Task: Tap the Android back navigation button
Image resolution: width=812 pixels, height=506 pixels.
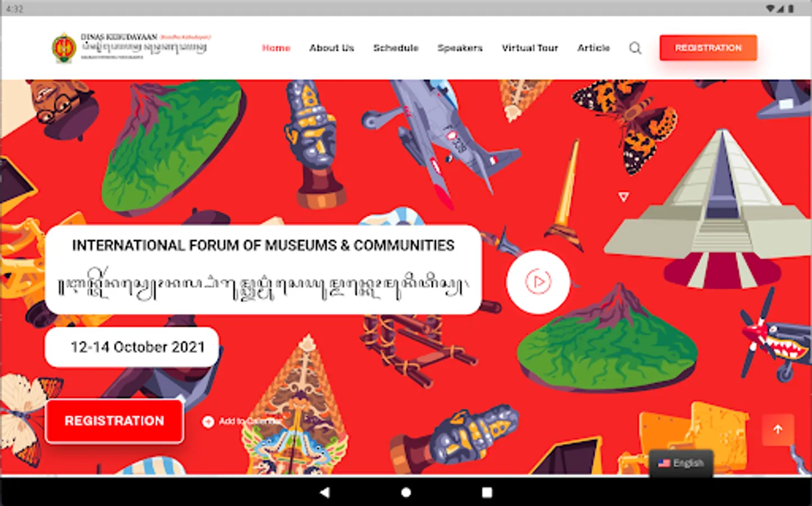Action: click(x=324, y=493)
